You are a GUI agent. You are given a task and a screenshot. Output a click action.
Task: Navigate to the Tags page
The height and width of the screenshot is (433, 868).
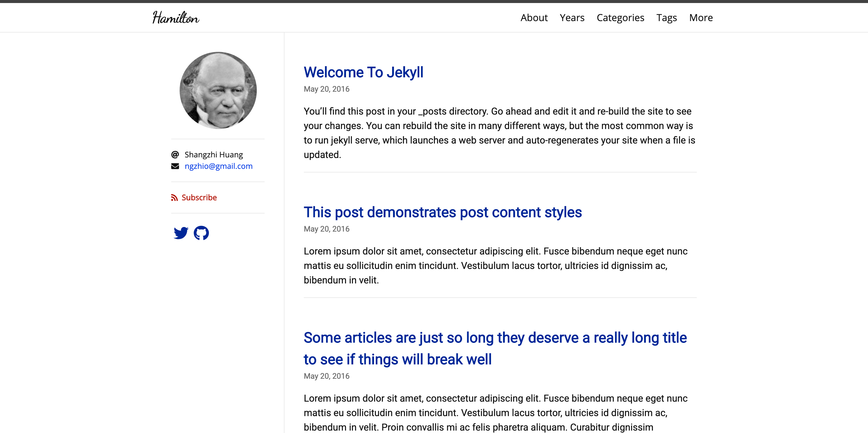[666, 17]
